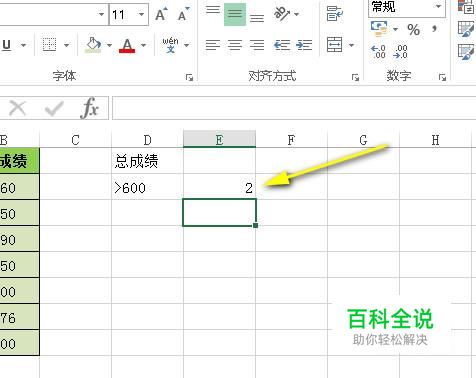Apply the accounting currency format icon
The height and width of the screenshot is (378, 476).
click(x=379, y=29)
